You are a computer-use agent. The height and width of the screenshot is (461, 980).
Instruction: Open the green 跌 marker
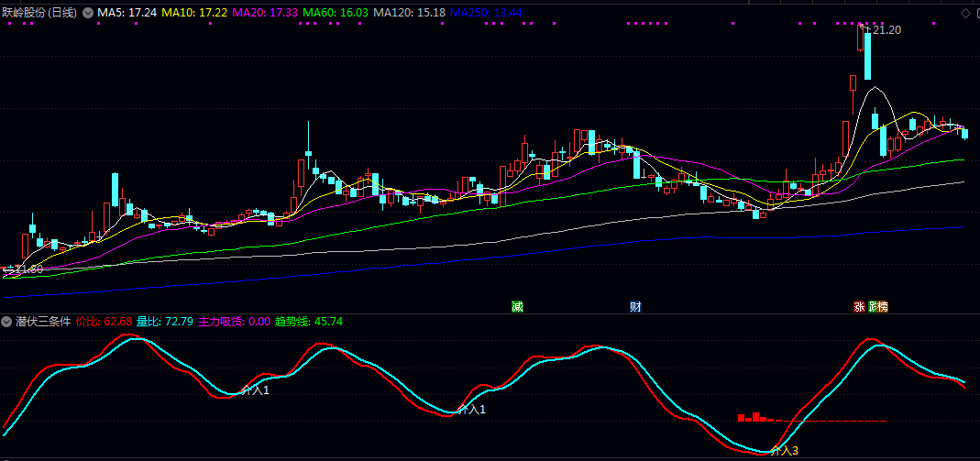[872, 306]
